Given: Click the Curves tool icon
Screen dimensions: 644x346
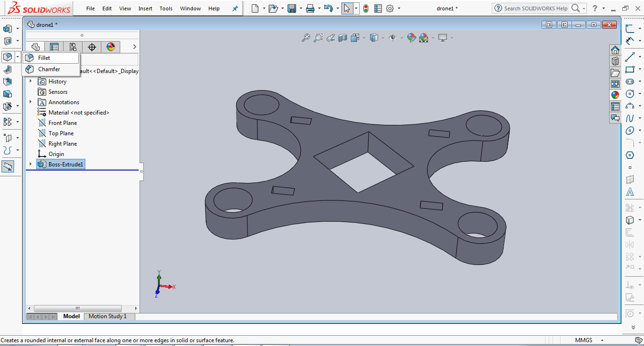Looking at the screenshot, I should 8,150.
